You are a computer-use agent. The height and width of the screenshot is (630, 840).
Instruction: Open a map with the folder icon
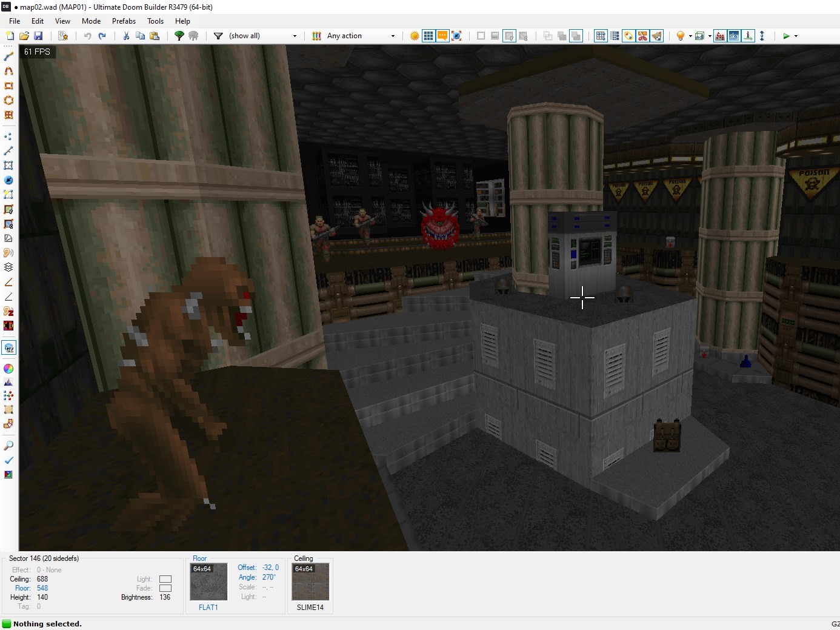[24, 36]
